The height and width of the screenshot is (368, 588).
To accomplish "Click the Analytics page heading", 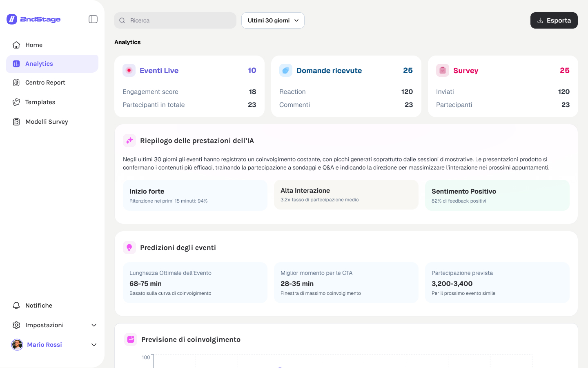I will pyautogui.click(x=127, y=42).
